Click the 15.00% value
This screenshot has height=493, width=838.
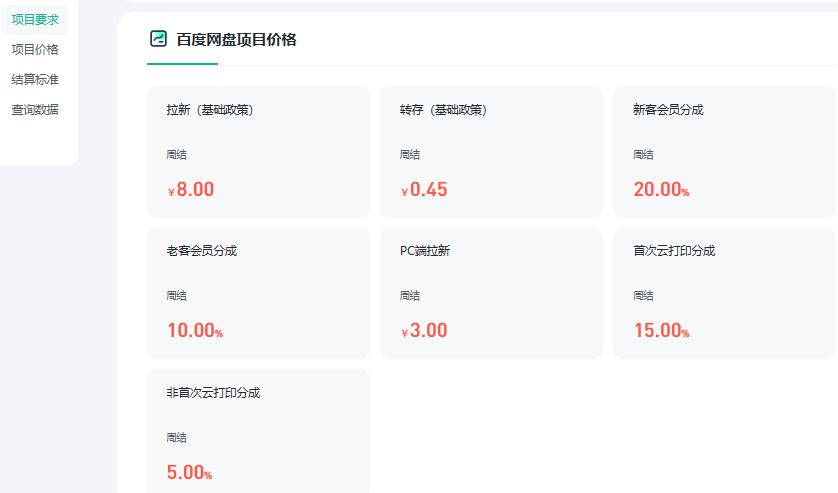(x=661, y=330)
